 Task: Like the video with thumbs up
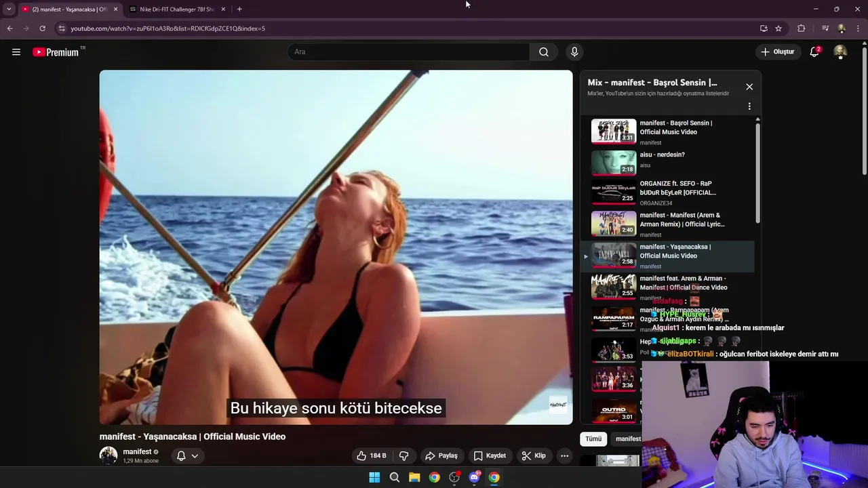pyautogui.click(x=372, y=455)
